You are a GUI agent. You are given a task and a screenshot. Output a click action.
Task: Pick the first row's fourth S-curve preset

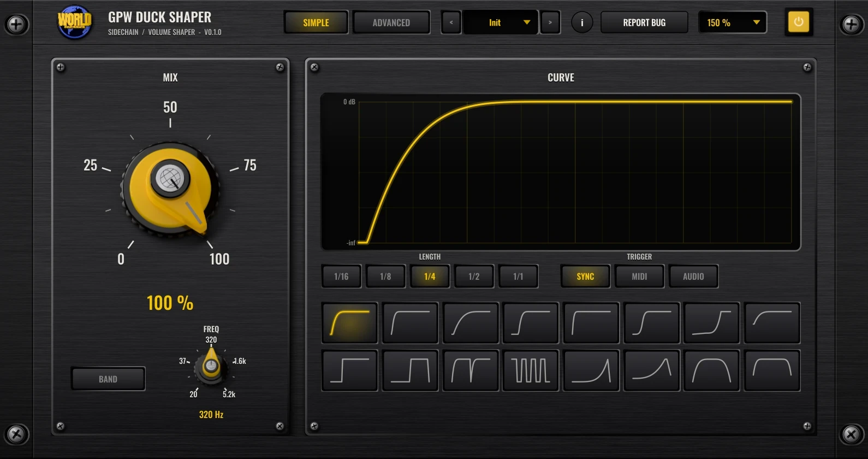(x=531, y=323)
